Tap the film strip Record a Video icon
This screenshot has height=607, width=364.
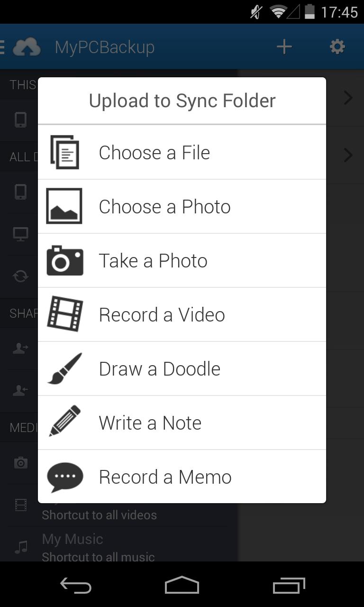point(65,314)
